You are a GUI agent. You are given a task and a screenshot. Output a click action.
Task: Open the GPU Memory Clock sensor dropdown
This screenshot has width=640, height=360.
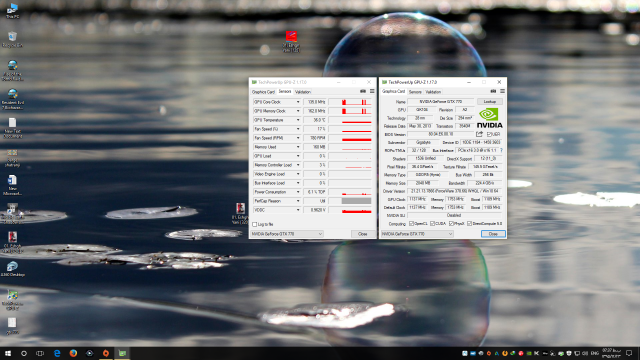[298, 111]
